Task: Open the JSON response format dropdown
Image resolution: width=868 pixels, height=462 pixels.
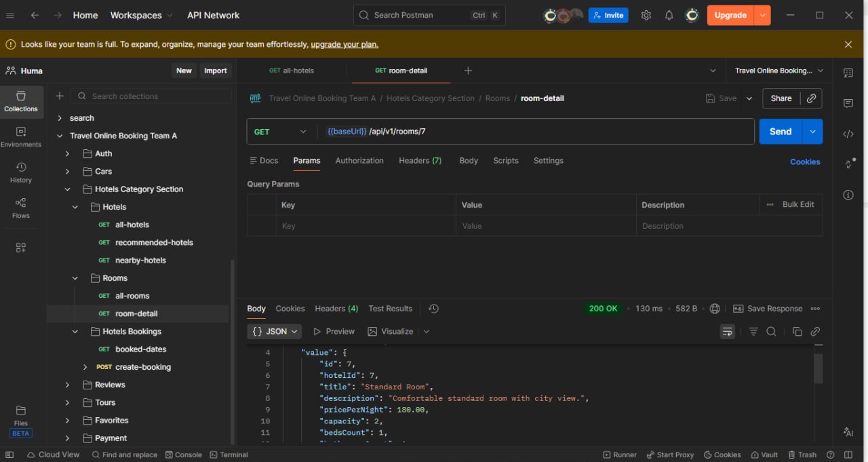Action: tap(274, 331)
